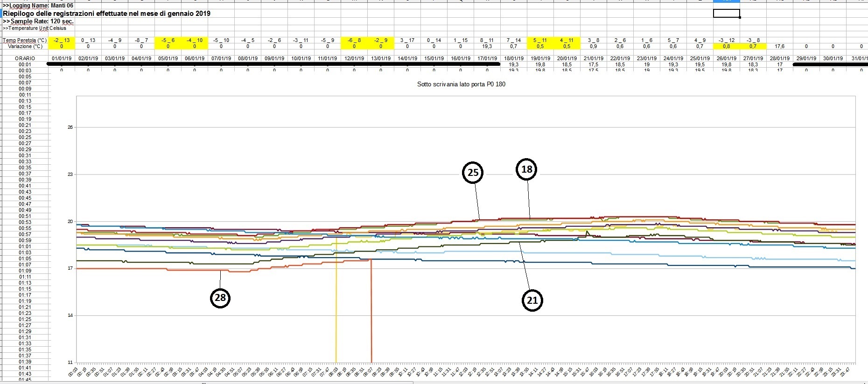Click callout circle number 25

click(x=473, y=173)
